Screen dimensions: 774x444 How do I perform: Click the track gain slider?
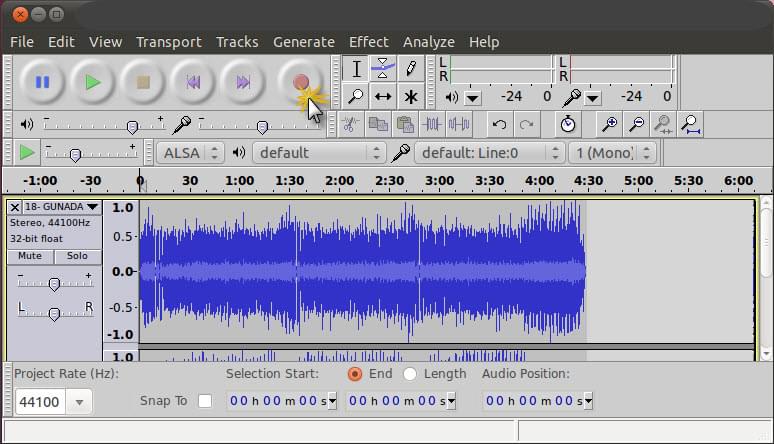click(x=54, y=283)
